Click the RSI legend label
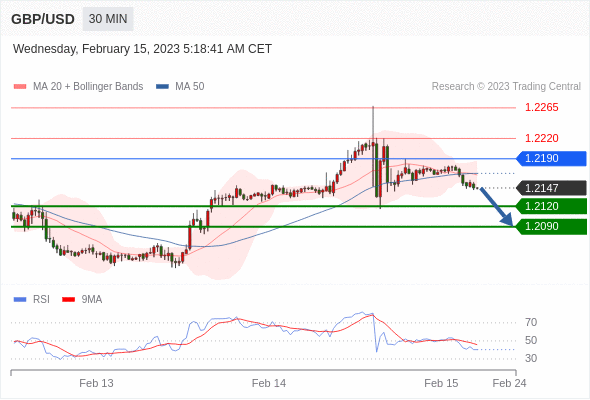The height and width of the screenshot is (400, 590). coord(41,300)
